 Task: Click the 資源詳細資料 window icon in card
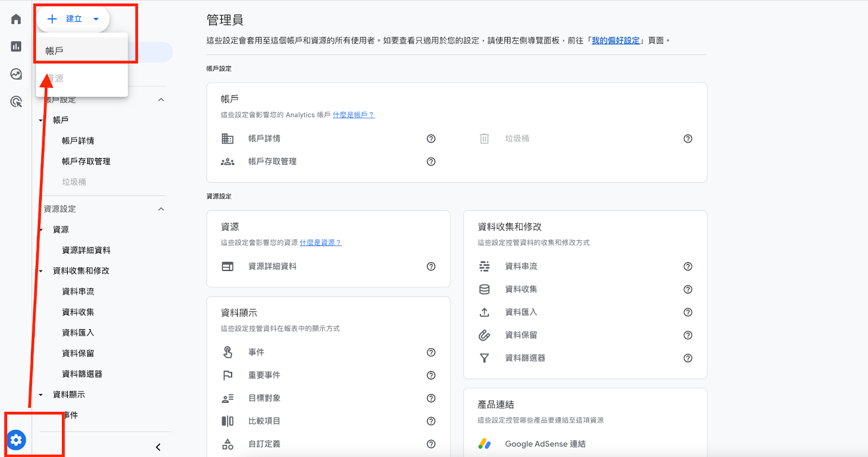tap(228, 267)
